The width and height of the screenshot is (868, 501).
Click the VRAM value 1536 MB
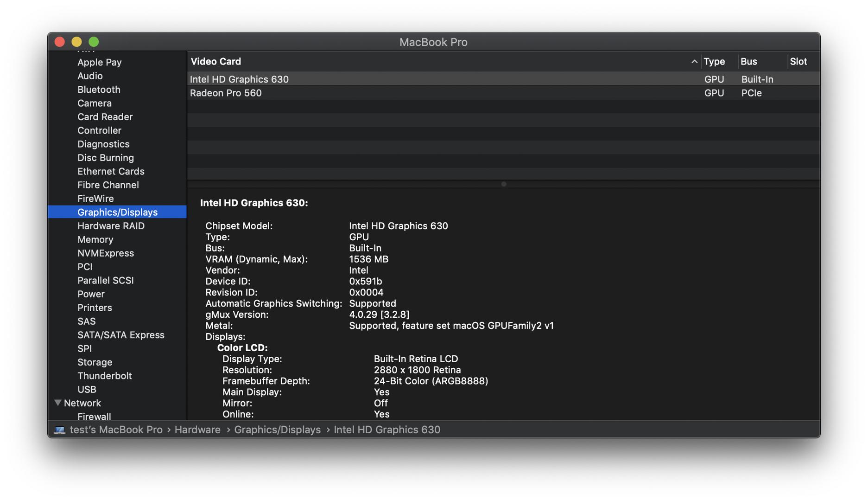coord(369,259)
